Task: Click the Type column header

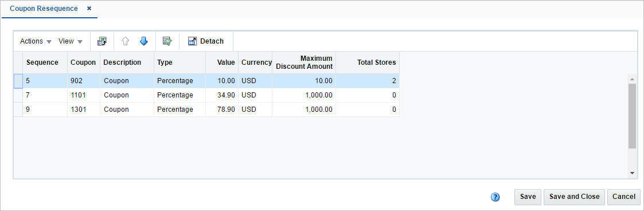Action: click(x=179, y=62)
